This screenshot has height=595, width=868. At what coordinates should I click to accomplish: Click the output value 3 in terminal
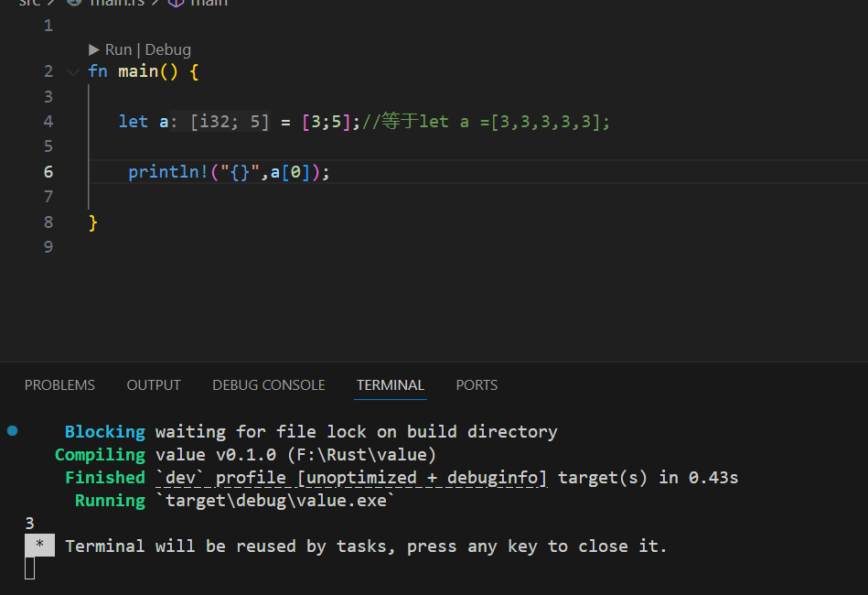pyautogui.click(x=30, y=524)
